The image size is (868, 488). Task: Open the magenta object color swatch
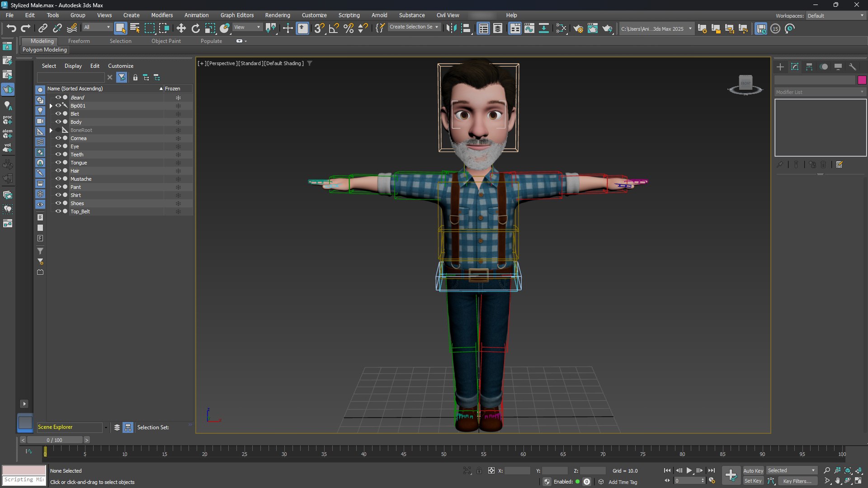[x=862, y=80]
